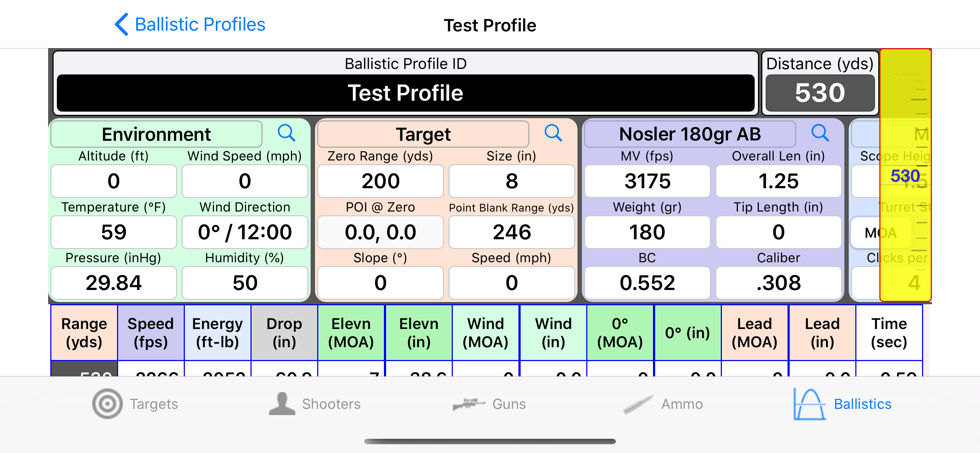The image size is (980, 453).
Task: Open the MOA turret units selector
Action: [x=880, y=233]
